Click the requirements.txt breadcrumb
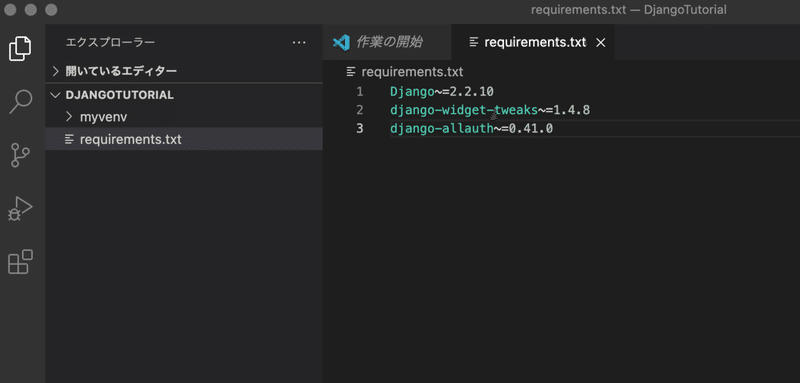 click(x=412, y=72)
